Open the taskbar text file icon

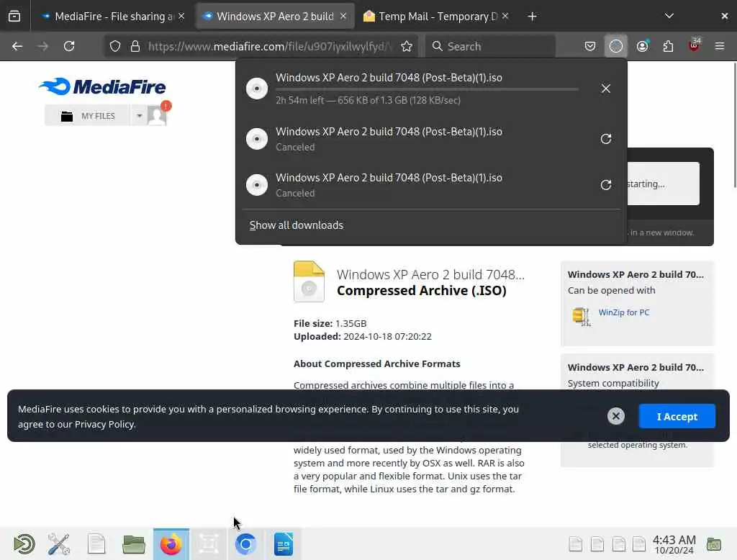pos(96,544)
